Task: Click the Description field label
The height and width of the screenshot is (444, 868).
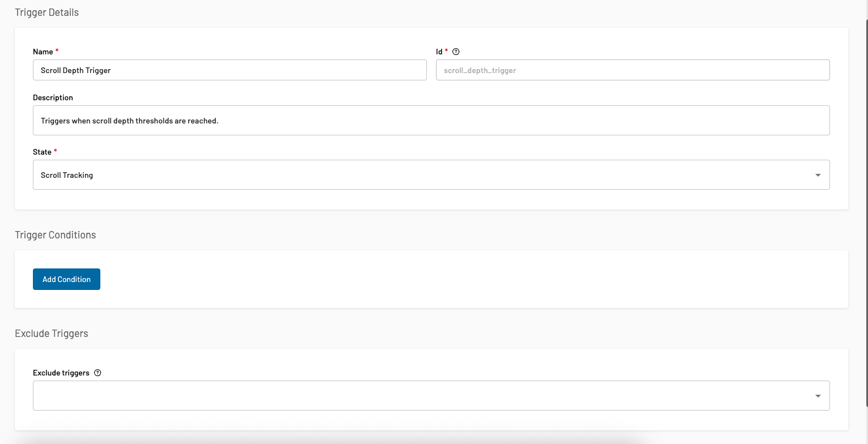Action: pos(53,97)
